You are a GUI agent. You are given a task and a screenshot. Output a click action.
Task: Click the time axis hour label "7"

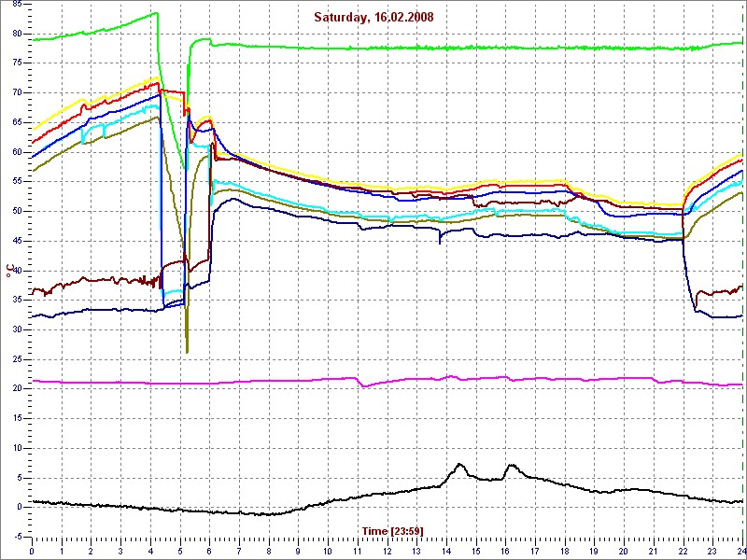coord(239,550)
